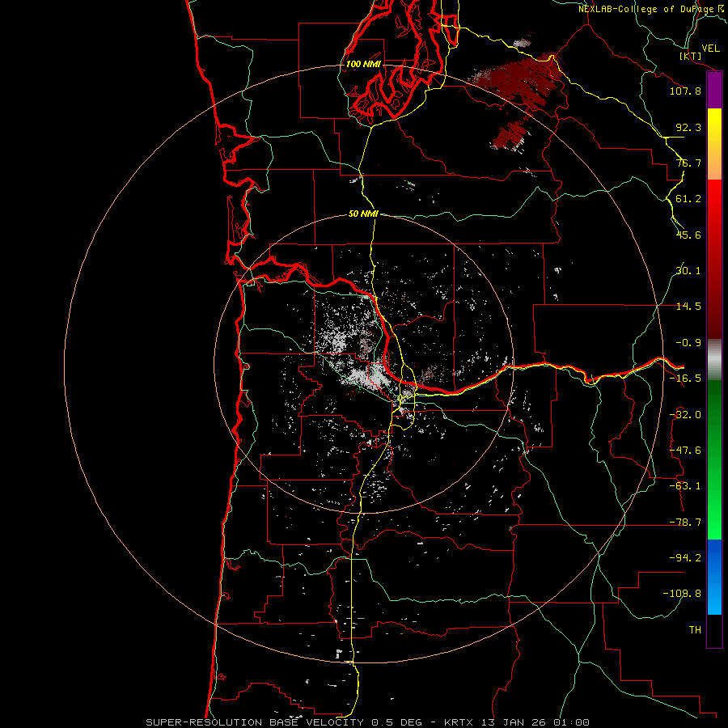Click the 50 NMI range ring label

click(x=363, y=214)
